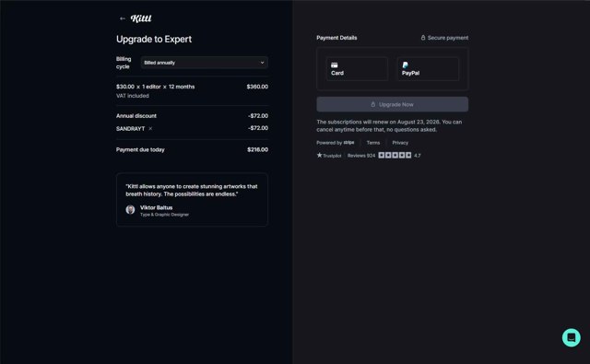
Task: Open the chat support widget
Action: tap(572, 337)
